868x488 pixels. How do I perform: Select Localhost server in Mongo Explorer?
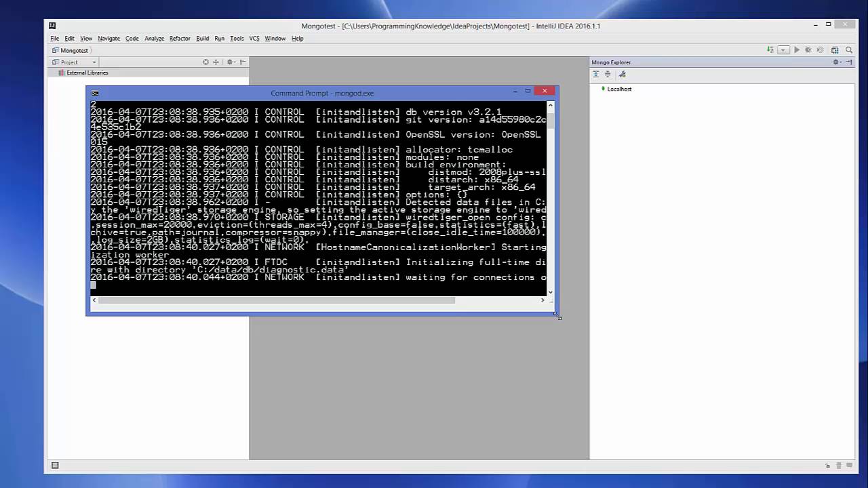pos(619,89)
